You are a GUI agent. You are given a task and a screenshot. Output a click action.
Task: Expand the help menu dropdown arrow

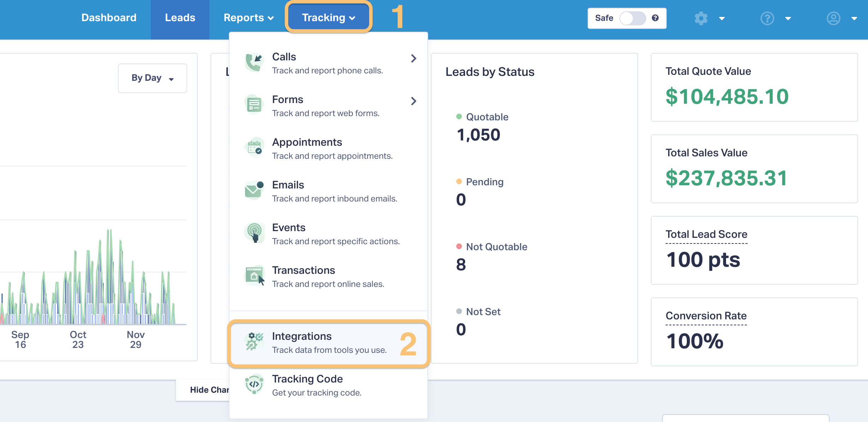coord(788,18)
